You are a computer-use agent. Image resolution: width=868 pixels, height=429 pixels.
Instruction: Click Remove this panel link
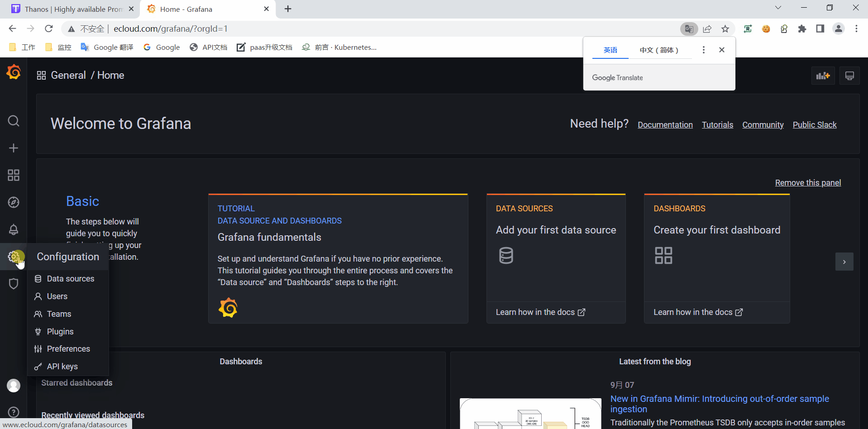tap(808, 183)
